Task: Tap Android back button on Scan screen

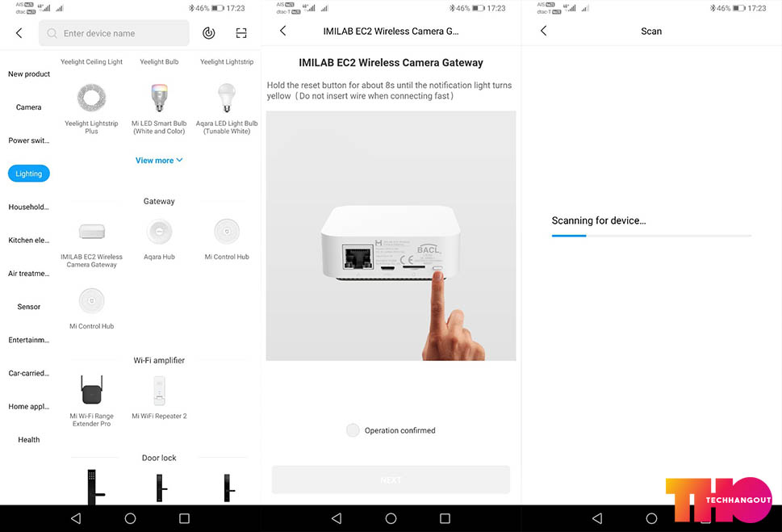Action: pyautogui.click(x=597, y=518)
